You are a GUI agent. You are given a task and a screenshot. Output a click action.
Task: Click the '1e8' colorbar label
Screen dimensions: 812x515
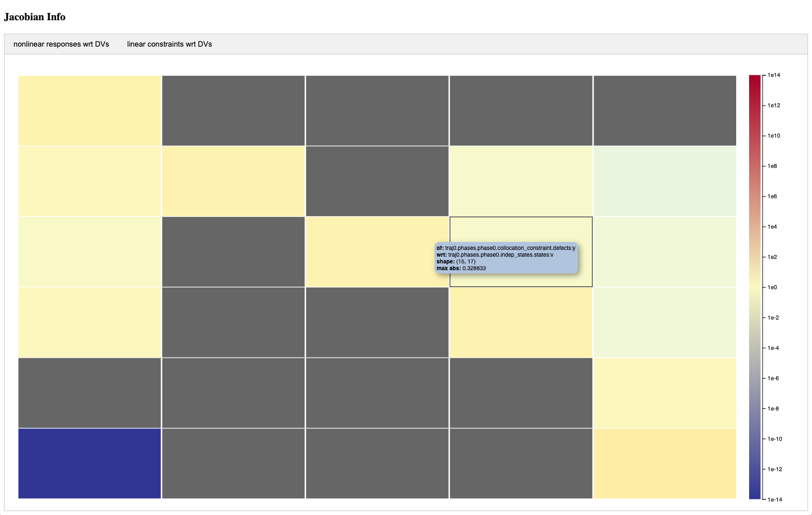(x=773, y=166)
